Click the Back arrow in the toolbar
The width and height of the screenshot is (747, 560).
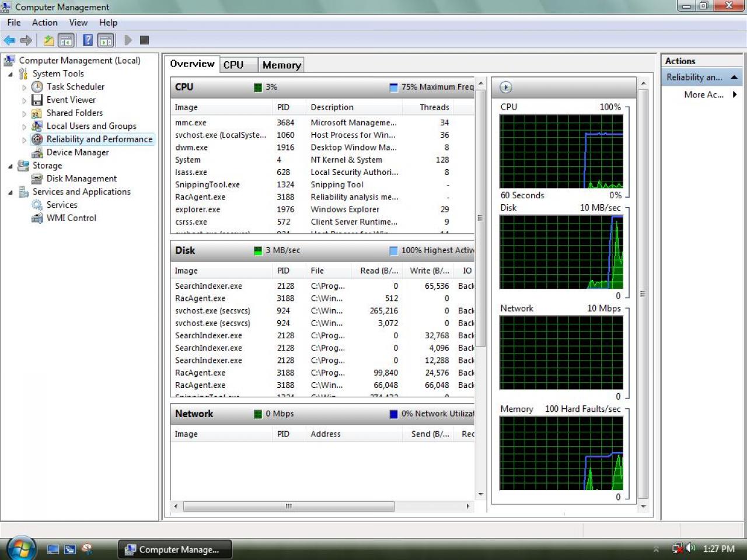tap(9, 40)
